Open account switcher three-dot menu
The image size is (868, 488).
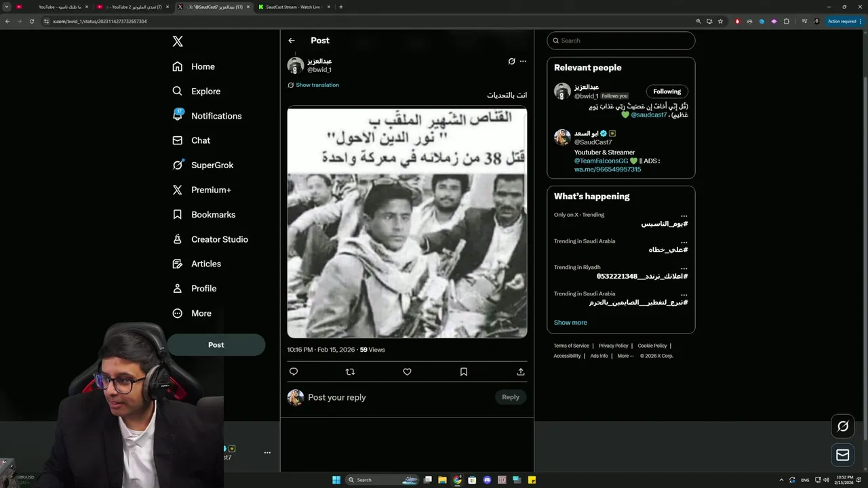tap(267, 453)
